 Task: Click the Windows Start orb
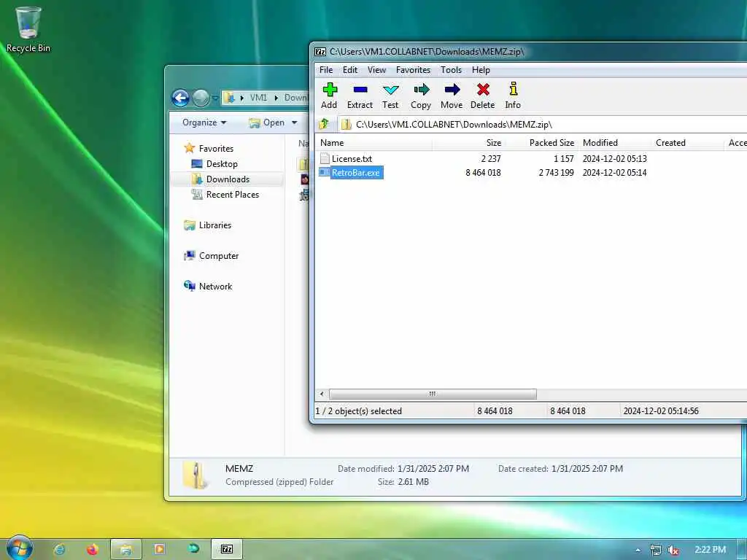(20, 548)
